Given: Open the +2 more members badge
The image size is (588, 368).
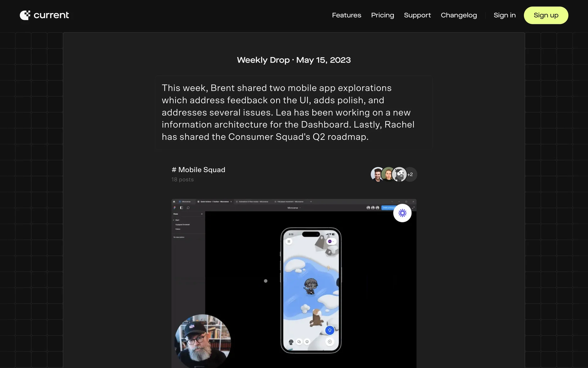Looking at the screenshot, I should coord(410,174).
